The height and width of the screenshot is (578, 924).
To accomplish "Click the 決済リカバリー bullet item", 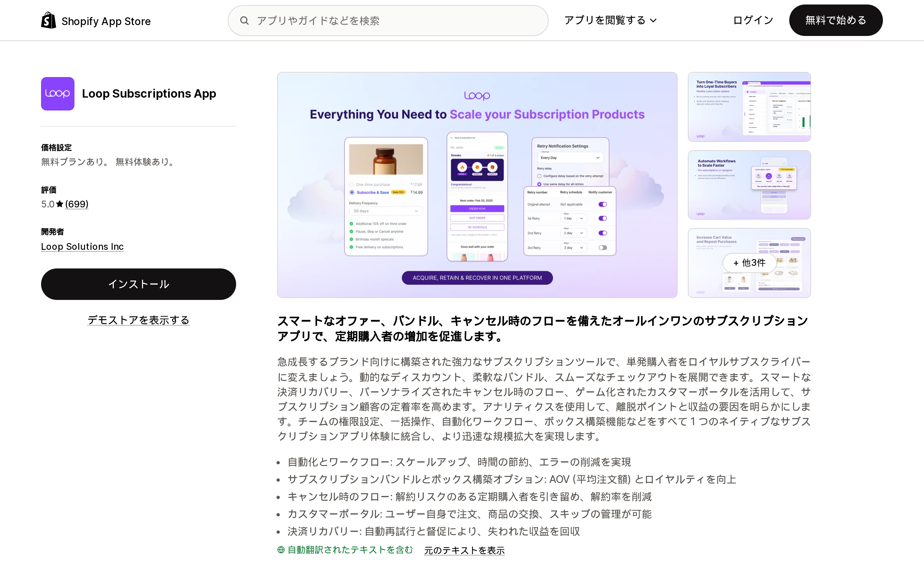I will pos(434,531).
